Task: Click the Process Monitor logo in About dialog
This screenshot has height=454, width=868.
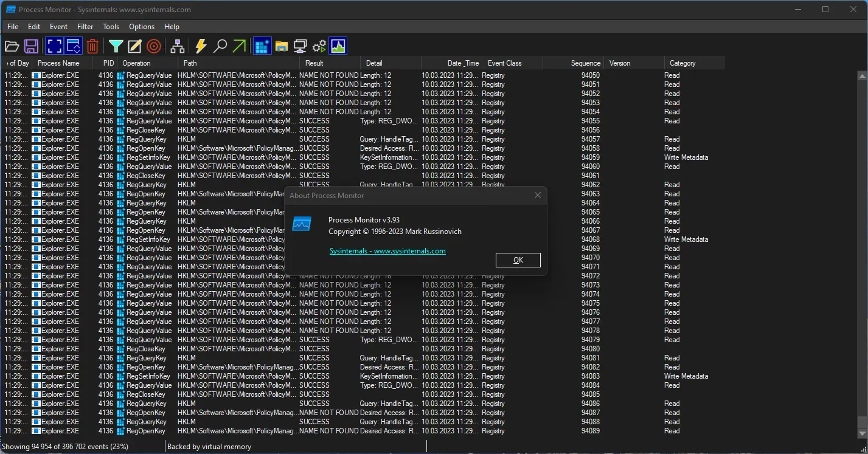Action: pos(302,223)
